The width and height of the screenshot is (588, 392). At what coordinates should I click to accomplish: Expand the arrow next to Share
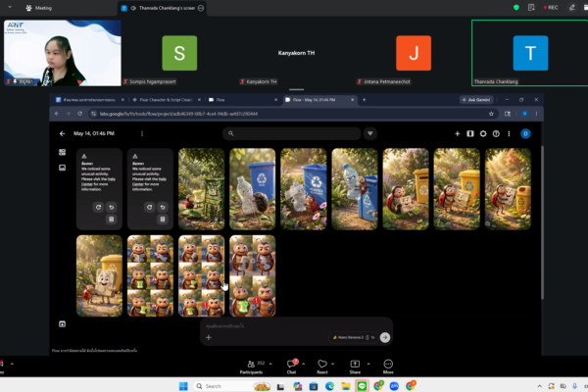(368, 364)
